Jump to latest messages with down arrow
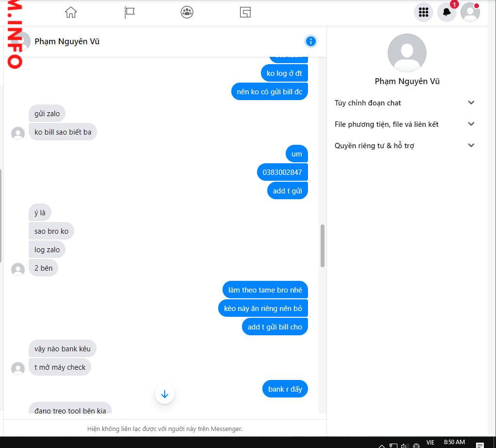The image size is (496, 448). coord(164,394)
